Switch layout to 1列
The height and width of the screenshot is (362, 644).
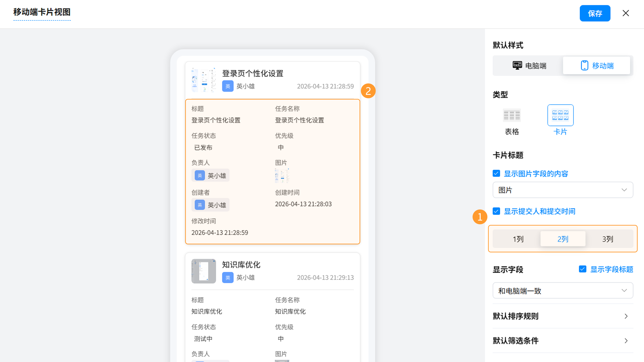518,239
